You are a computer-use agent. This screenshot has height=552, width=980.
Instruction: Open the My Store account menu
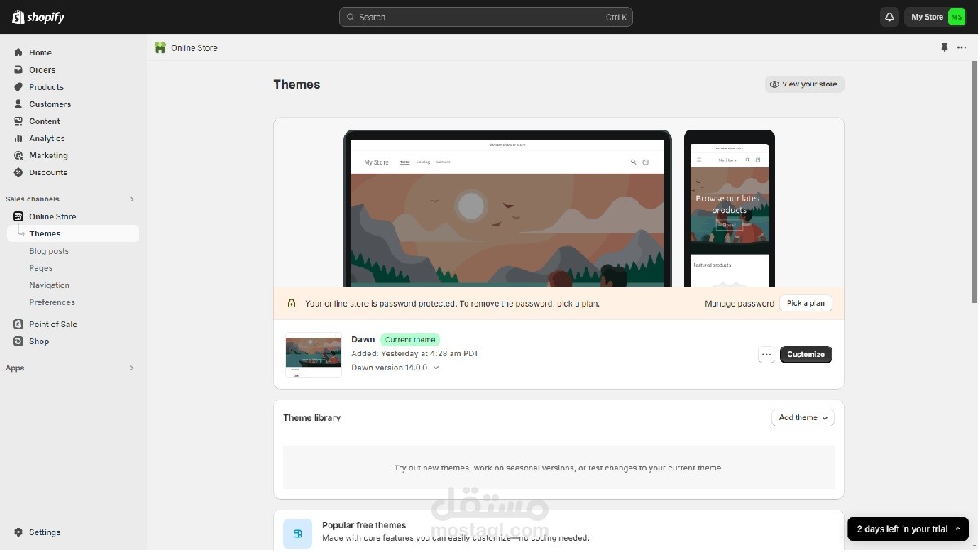[935, 17]
